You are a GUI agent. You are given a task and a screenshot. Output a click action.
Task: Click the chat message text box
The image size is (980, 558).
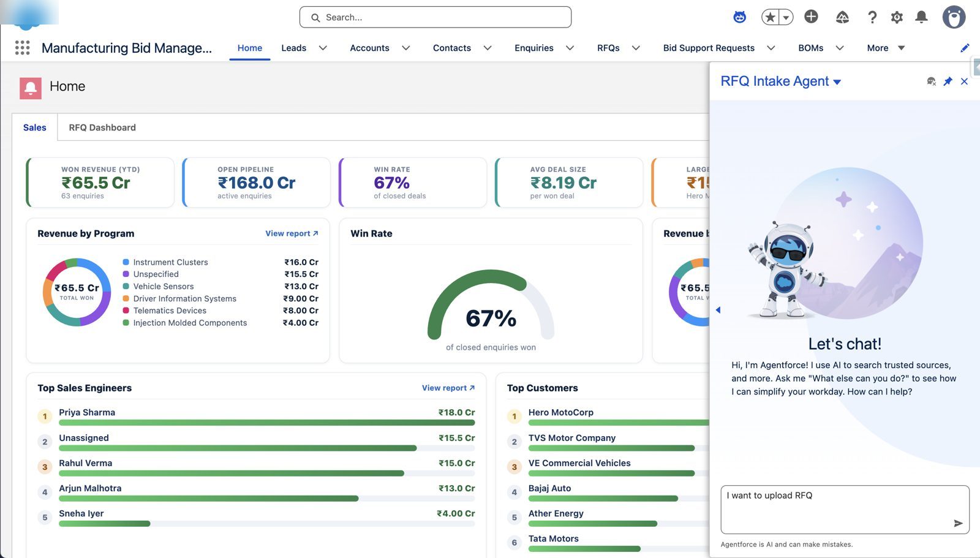[x=845, y=510]
